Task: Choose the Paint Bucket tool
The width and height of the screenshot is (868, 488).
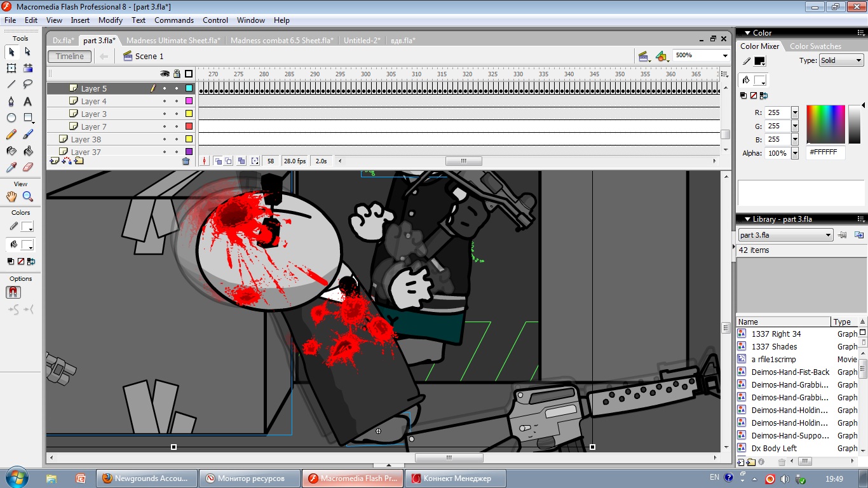Action: 27,151
